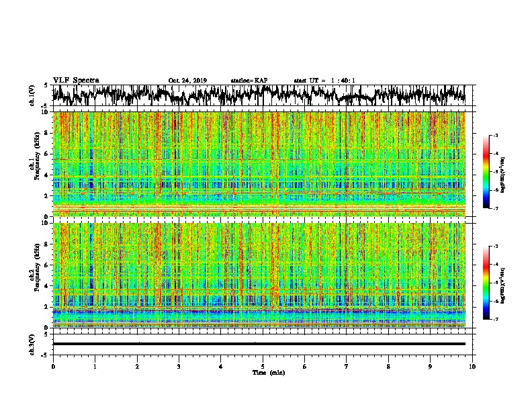The image size is (532, 411).
Task: Click the "Time (min)" x-axis label
Action: point(269,373)
